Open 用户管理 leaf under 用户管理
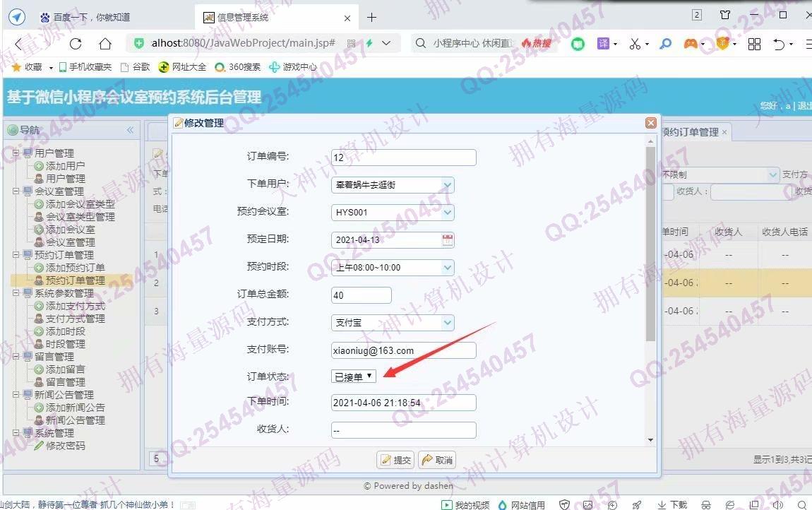This screenshot has width=812, height=510. tap(59, 178)
